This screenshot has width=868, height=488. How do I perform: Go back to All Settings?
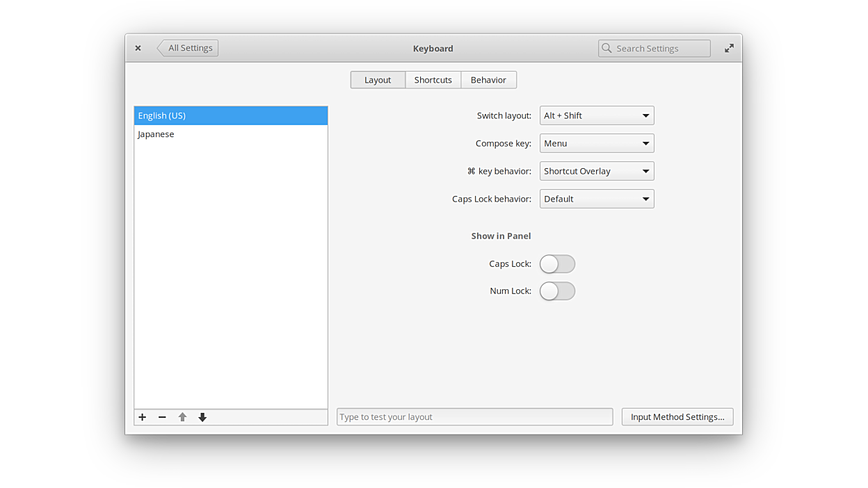[x=188, y=48]
